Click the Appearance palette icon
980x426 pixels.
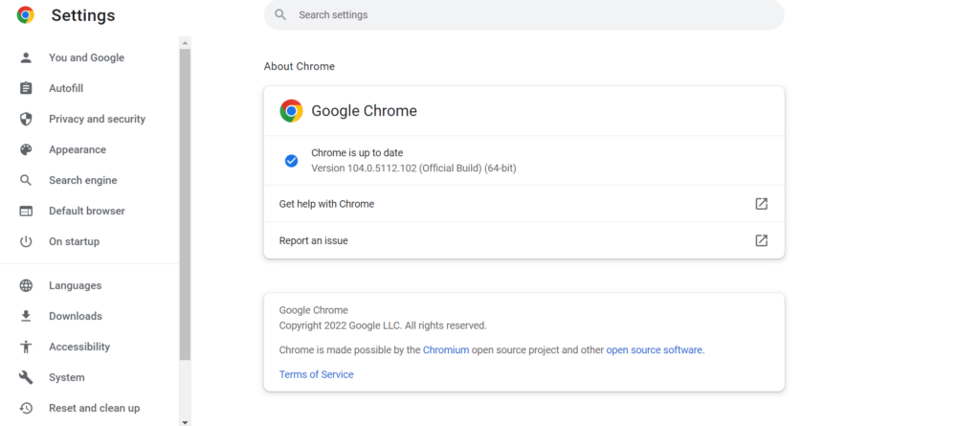pyautogui.click(x=26, y=149)
